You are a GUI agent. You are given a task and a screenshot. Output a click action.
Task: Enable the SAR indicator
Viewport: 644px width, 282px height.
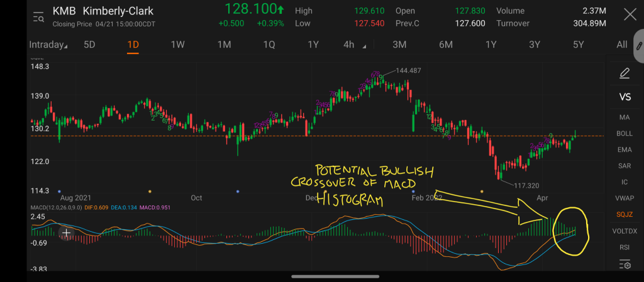[x=625, y=166]
